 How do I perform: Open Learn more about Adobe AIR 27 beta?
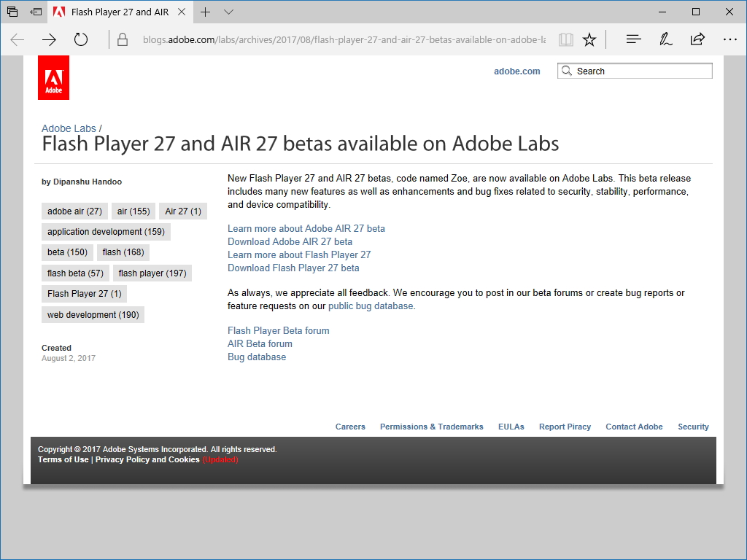(x=306, y=228)
